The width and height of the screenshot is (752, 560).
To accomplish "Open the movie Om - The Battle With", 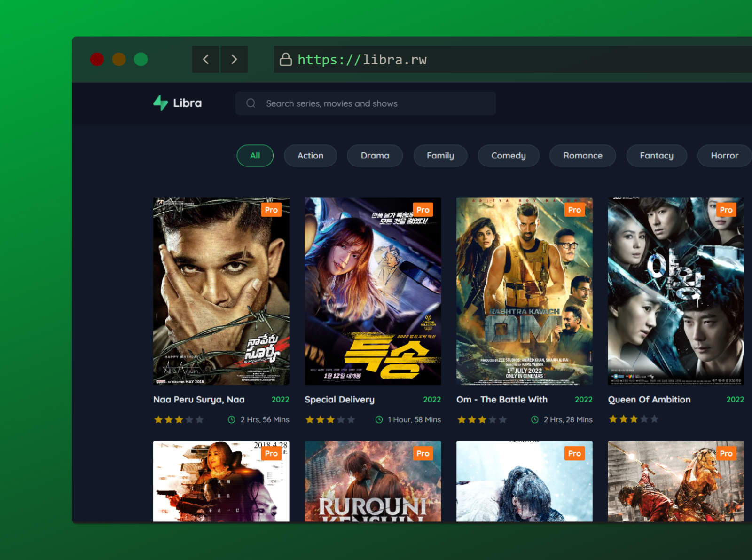I will click(x=524, y=291).
